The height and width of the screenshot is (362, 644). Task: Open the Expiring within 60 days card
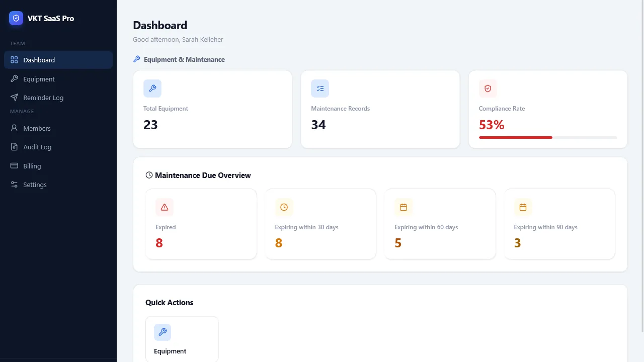point(440,224)
